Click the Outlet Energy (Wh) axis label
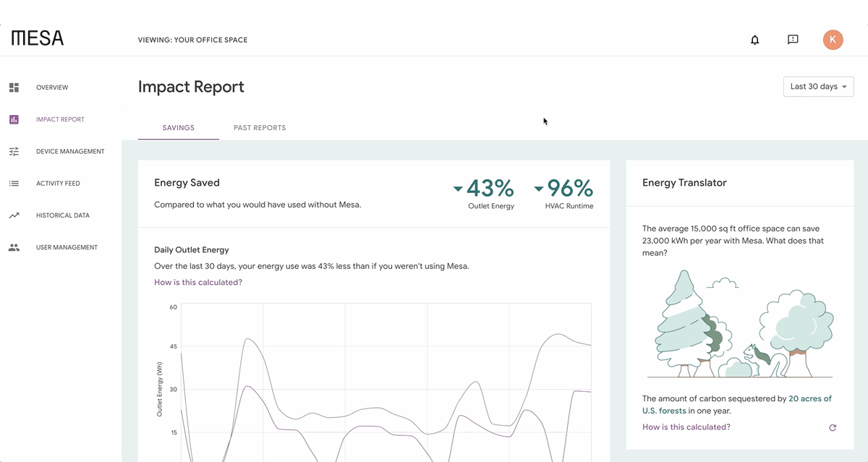This screenshot has height=462, width=868. 160,389
